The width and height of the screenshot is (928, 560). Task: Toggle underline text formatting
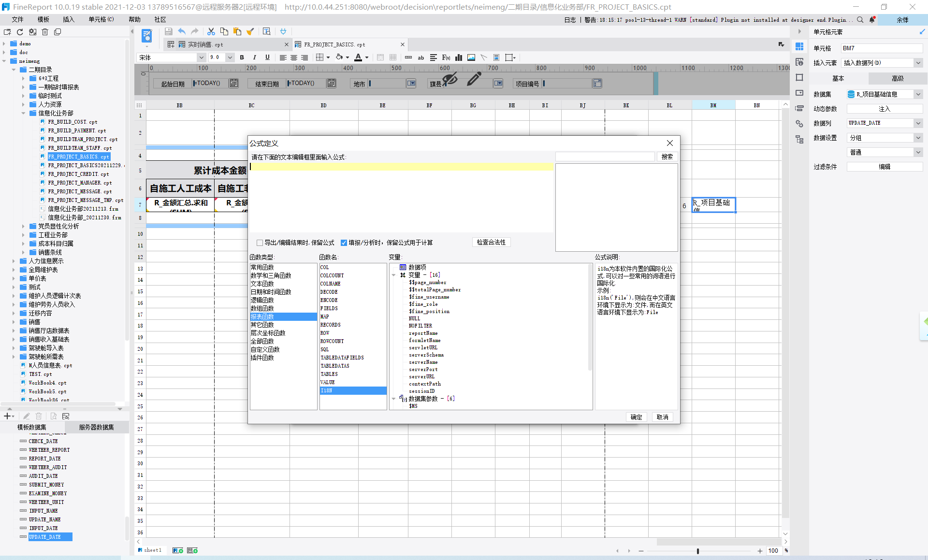(x=267, y=57)
